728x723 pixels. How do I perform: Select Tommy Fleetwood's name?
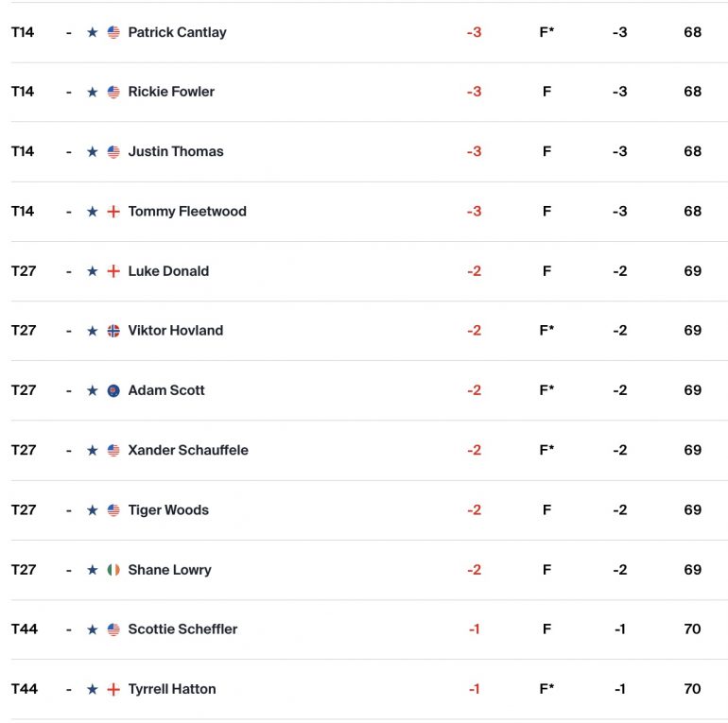187,211
